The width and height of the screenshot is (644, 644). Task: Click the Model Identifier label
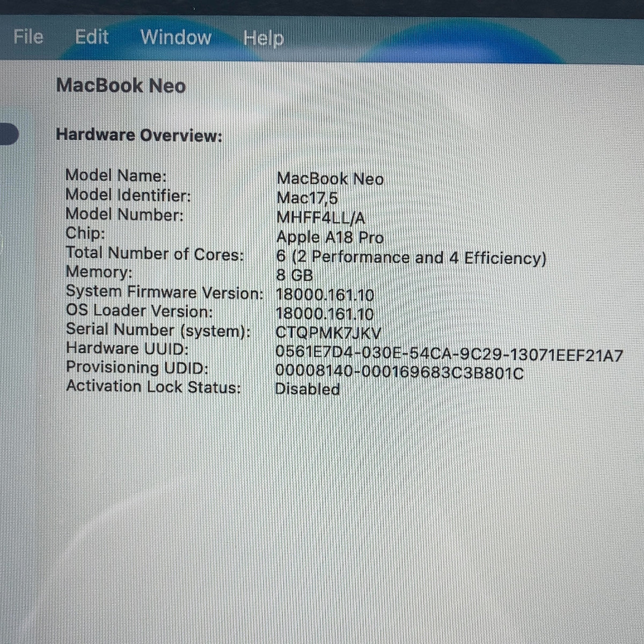click(x=128, y=195)
